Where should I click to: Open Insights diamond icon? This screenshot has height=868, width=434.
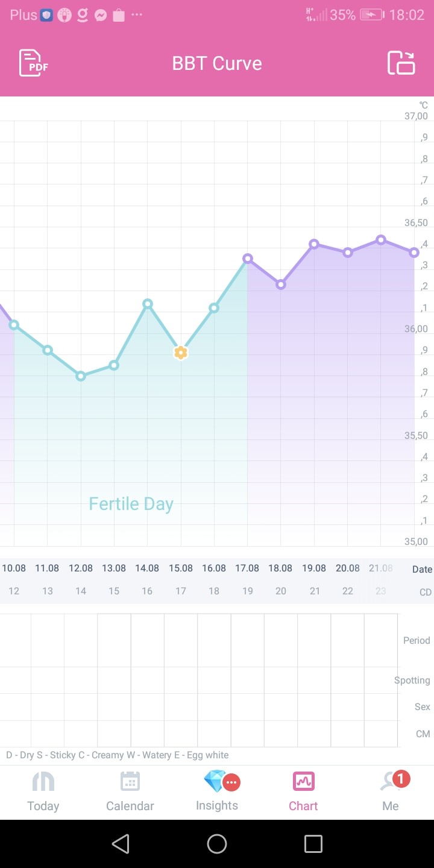coord(216,782)
